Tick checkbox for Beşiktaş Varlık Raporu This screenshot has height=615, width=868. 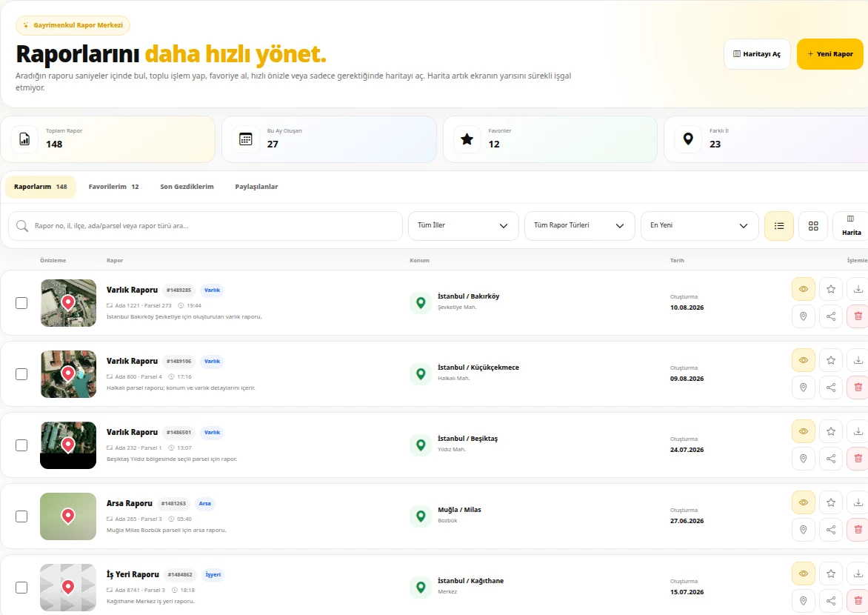click(21, 445)
